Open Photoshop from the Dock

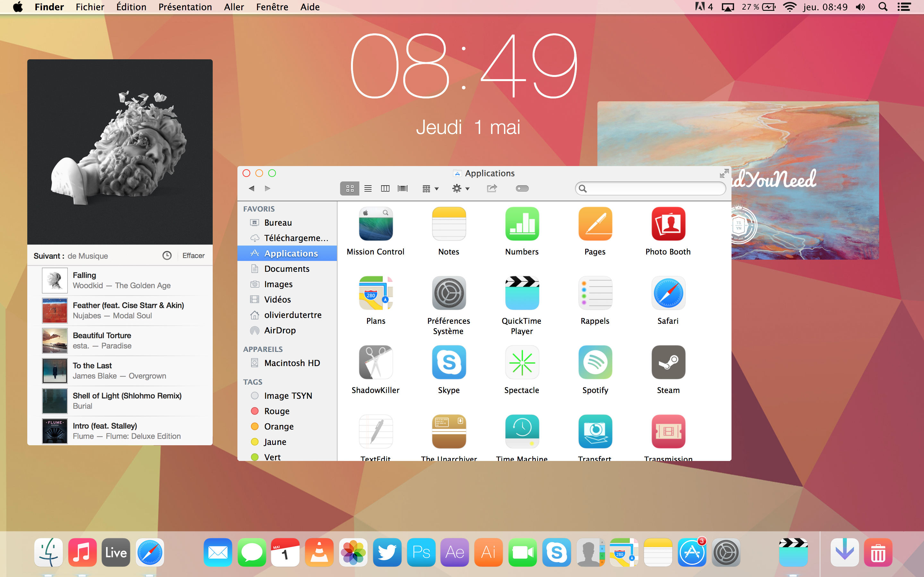[x=421, y=552]
